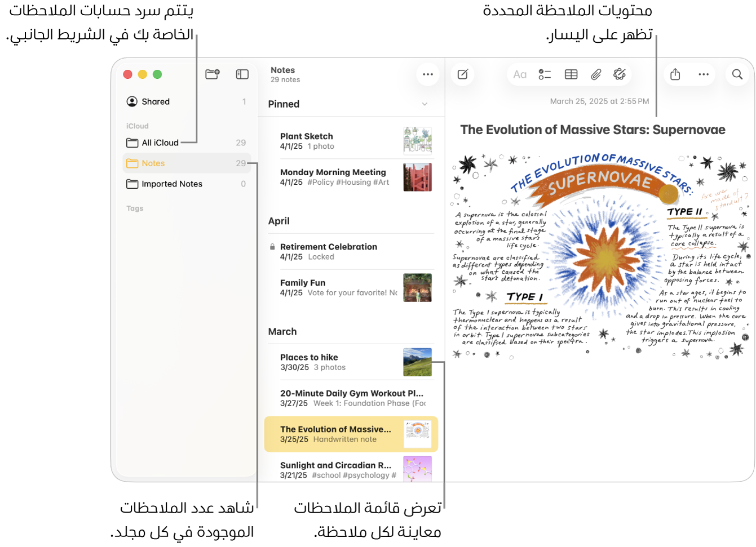The height and width of the screenshot is (547, 756).
Task: Click the Notes header title in list
Action: point(282,70)
